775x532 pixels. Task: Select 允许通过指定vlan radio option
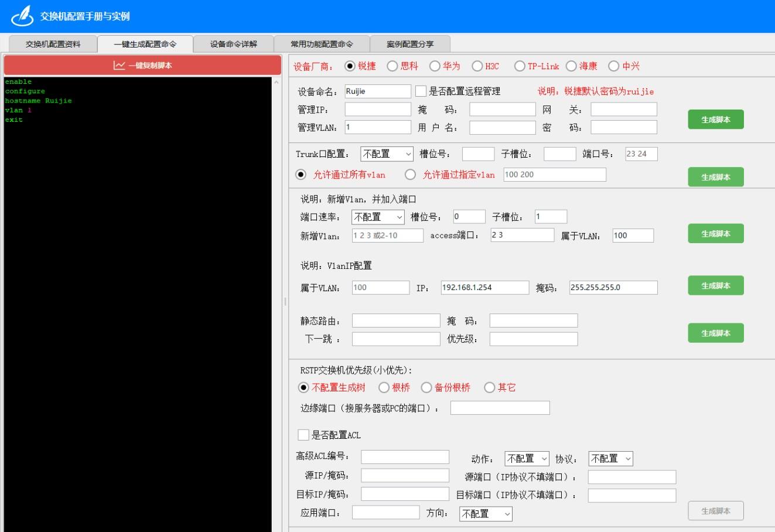411,175
